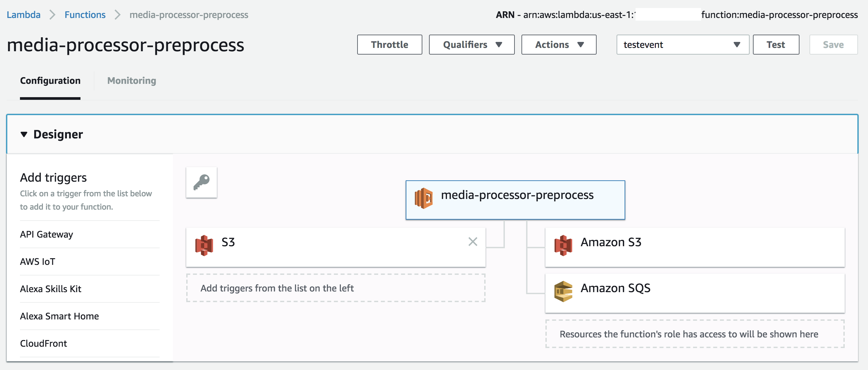Click the media-processor-preprocess breadcrumb text
Image resolution: width=868 pixels, height=370 pixels.
[189, 15]
